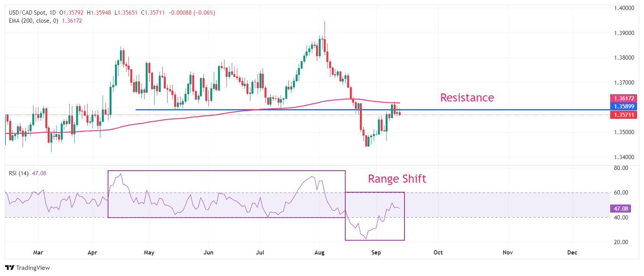Viewport: 644px width, 276px height.
Task: Click the TradingView logo icon
Action: click(10, 268)
